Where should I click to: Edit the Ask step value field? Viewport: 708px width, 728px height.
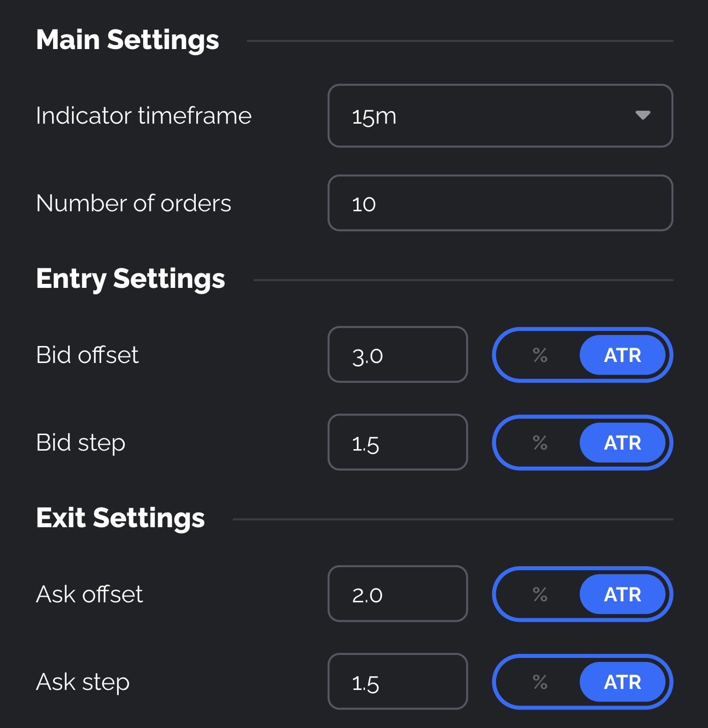click(x=398, y=681)
